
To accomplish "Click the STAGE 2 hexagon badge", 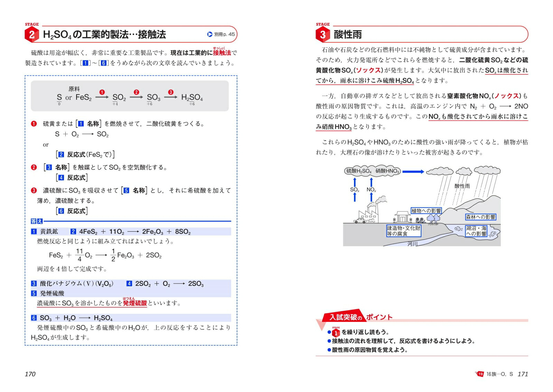I will 32,35.
